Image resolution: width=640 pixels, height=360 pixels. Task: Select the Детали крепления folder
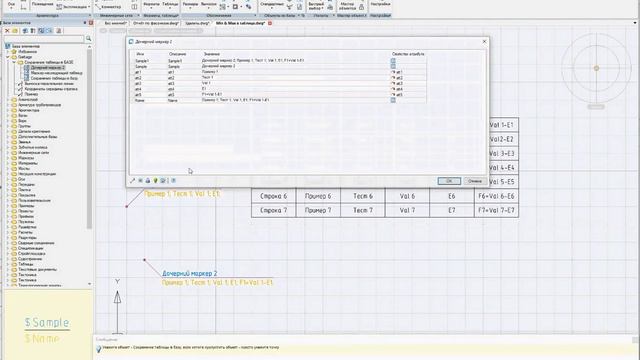[34, 131]
